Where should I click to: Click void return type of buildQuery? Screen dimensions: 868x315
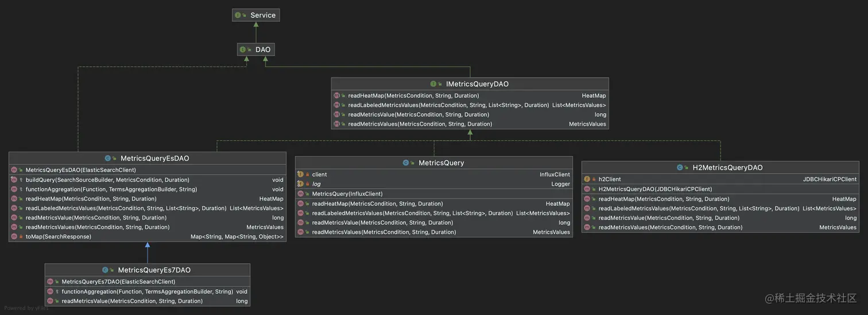click(x=278, y=180)
